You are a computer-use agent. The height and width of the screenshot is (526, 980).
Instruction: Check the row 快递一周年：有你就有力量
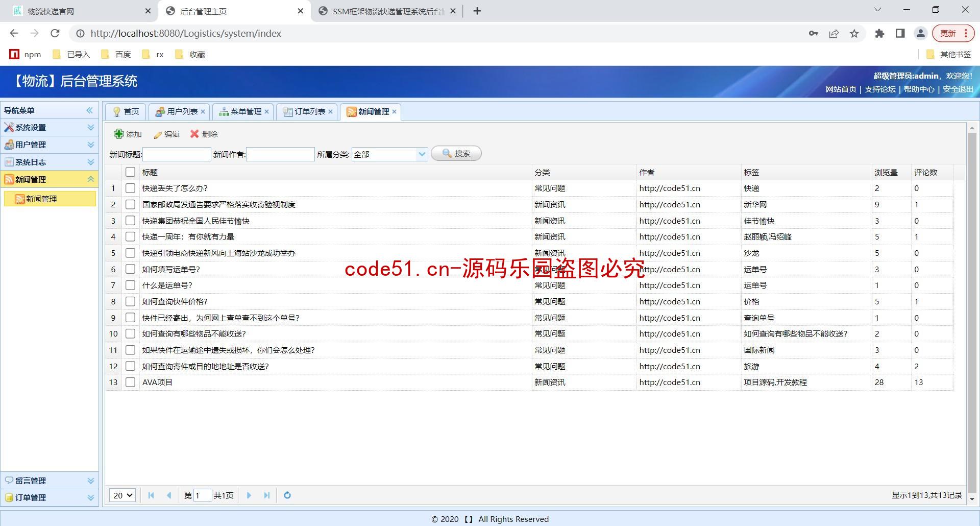pyautogui.click(x=130, y=236)
